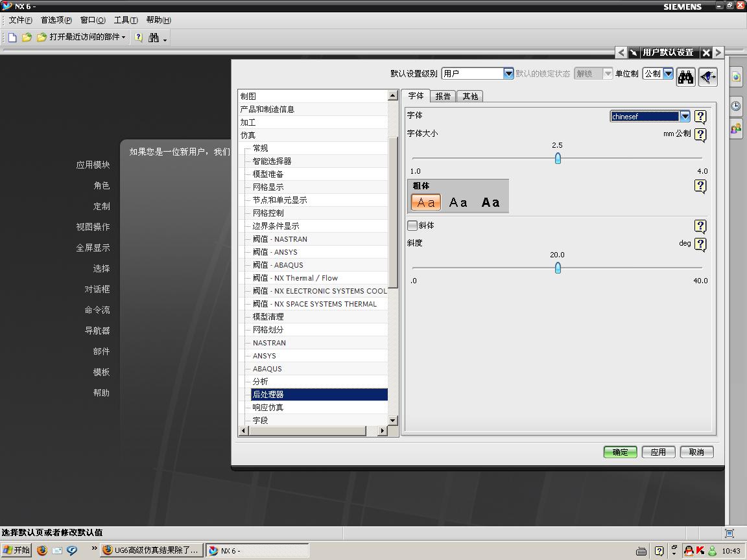Open the chinesef font dropdown
Screen dimensions: 747x560
point(685,116)
